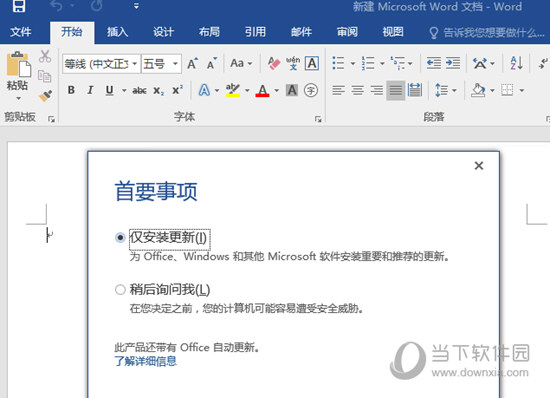Toggle Subscript x₂ formatting
Screen dimensions: 550x398
tap(159, 90)
